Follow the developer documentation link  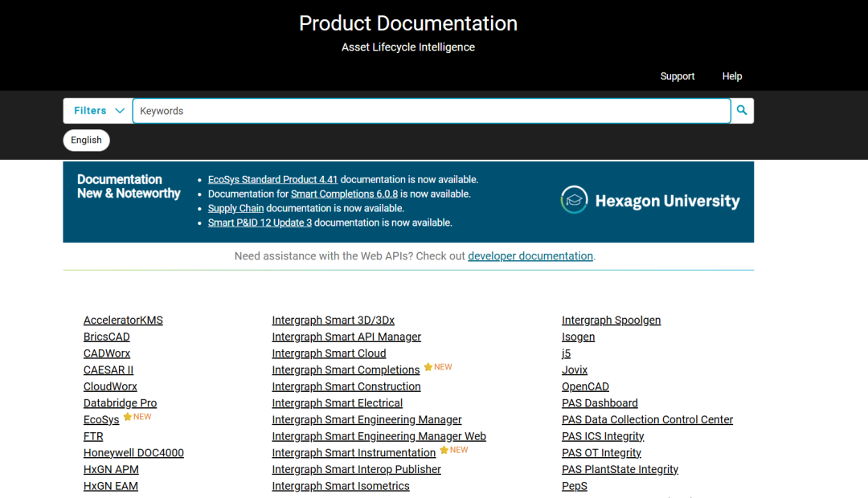click(530, 255)
